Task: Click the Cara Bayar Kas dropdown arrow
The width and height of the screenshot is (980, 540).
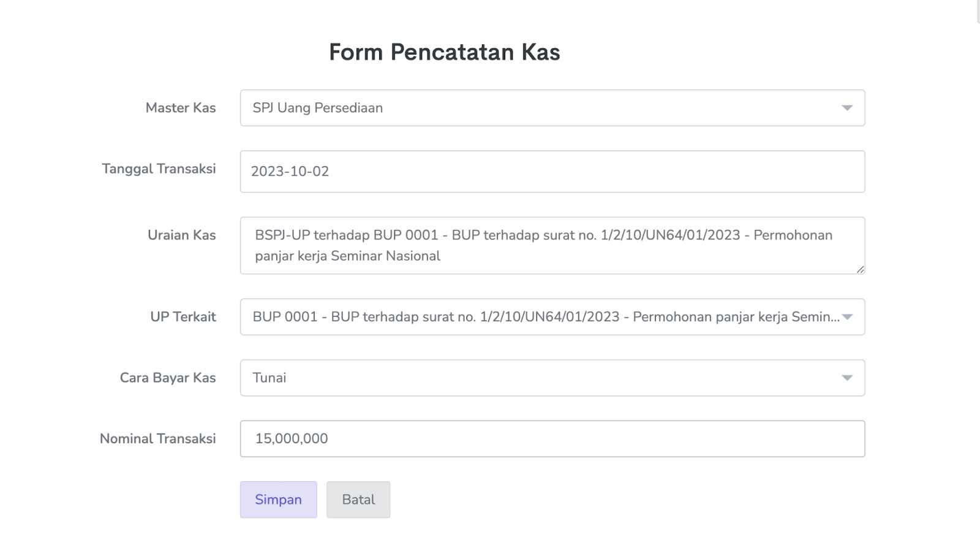Action: [847, 378]
